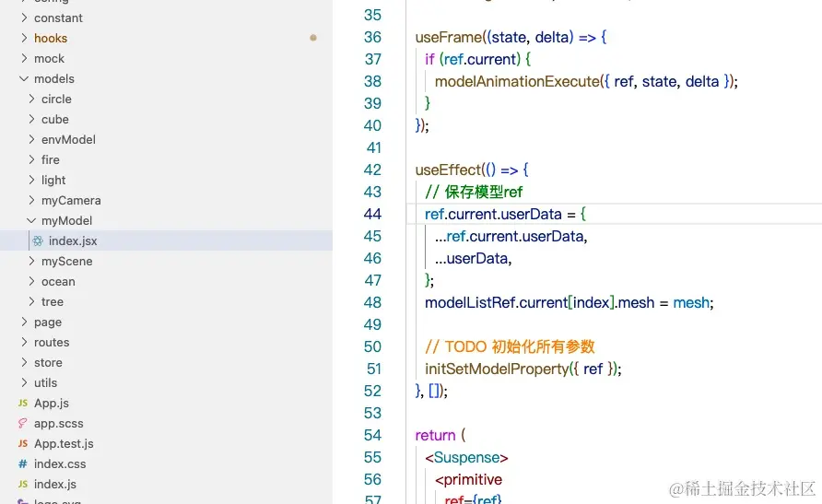Image resolution: width=822 pixels, height=504 pixels.
Task: Click line number 54 in the gutter
Action: click(372, 435)
